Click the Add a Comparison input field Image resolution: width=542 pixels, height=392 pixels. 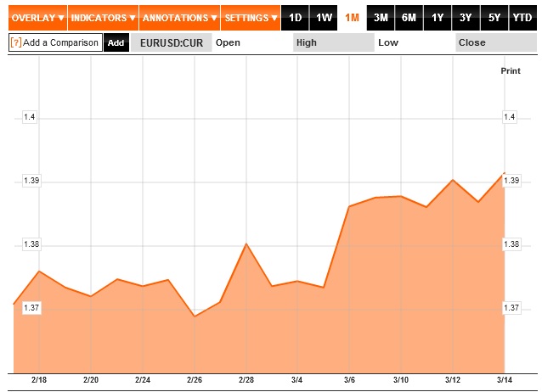click(59, 42)
